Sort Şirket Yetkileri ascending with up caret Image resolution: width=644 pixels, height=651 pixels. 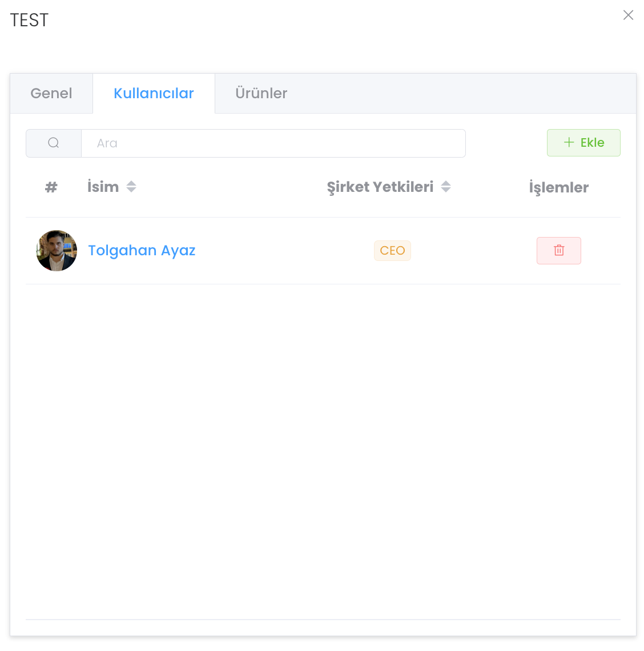tap(446, 183)
